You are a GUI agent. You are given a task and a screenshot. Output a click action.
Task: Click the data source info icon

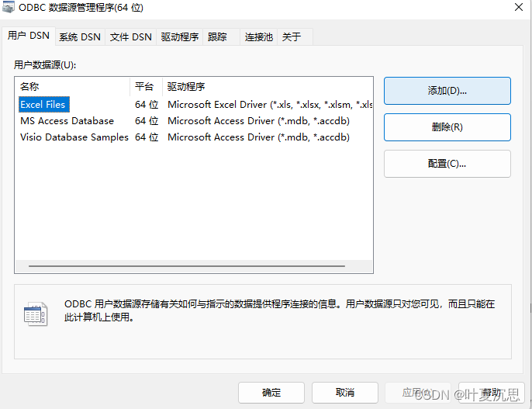click(36, 314)
